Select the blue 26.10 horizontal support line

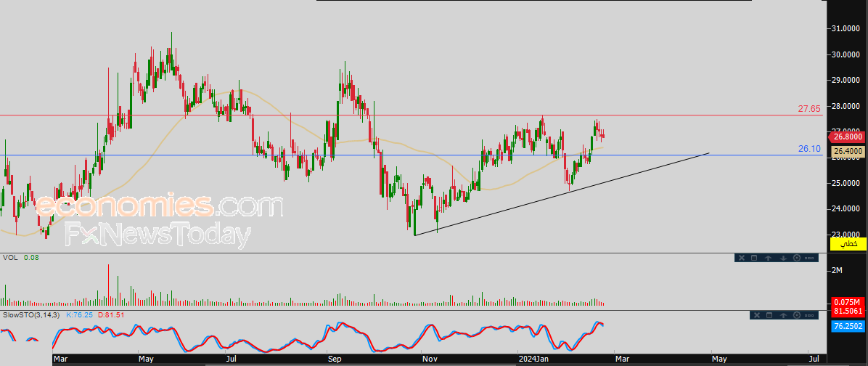coord(412,155)
